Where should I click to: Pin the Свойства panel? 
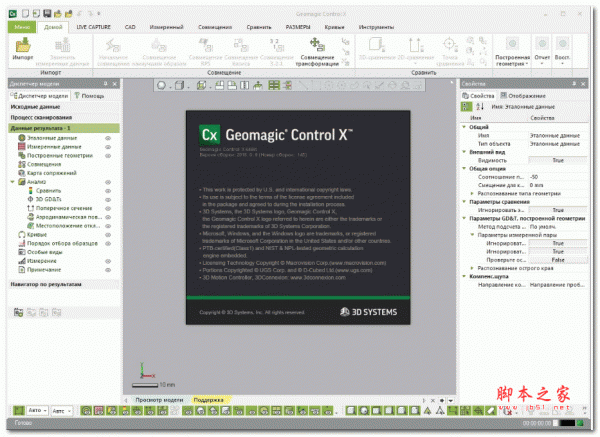574,84
